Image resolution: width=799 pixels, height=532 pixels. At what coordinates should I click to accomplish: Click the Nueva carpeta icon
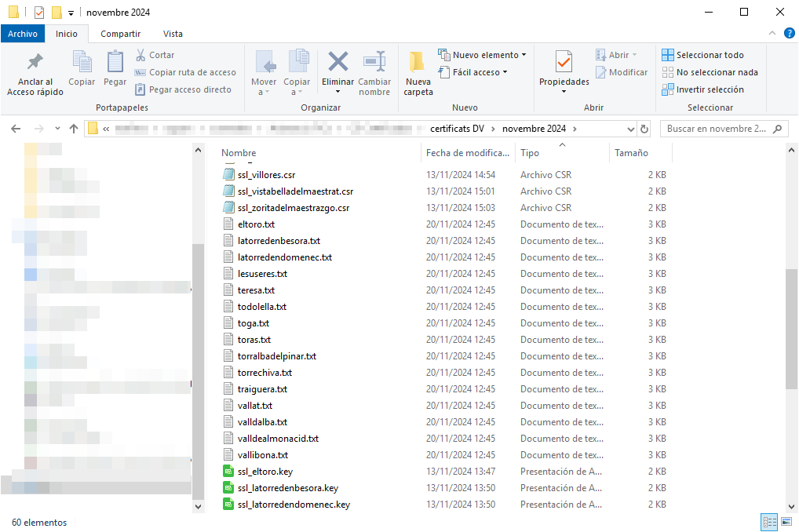[x=418, y=62]
